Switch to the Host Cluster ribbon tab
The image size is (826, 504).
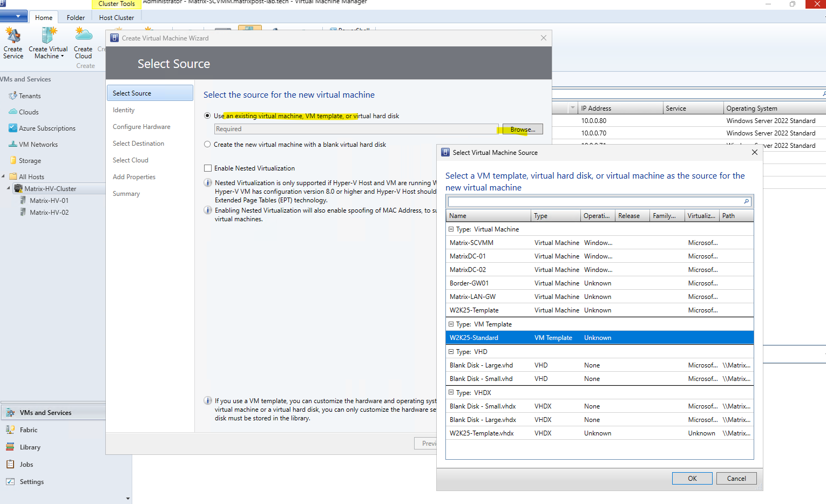[117, 18]
